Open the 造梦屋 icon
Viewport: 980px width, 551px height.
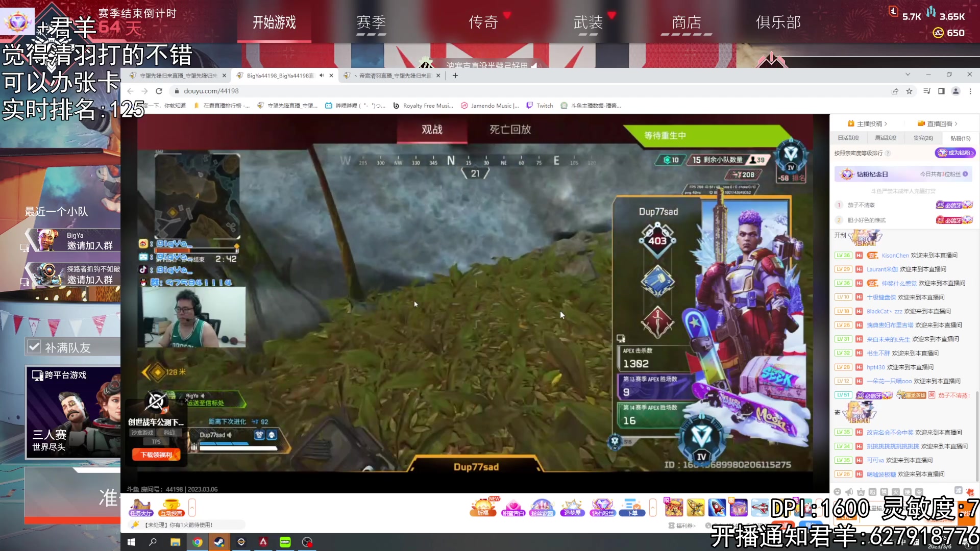pos(572,508)
